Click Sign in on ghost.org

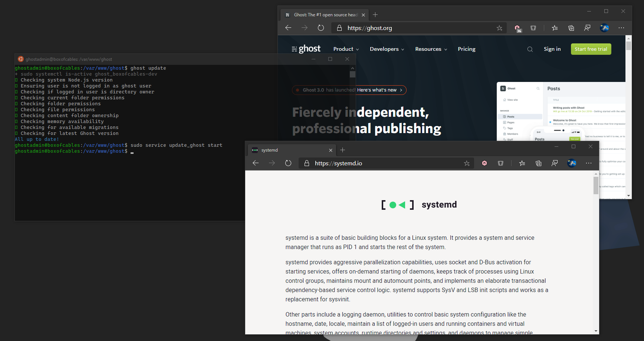(x=552, y=49)
